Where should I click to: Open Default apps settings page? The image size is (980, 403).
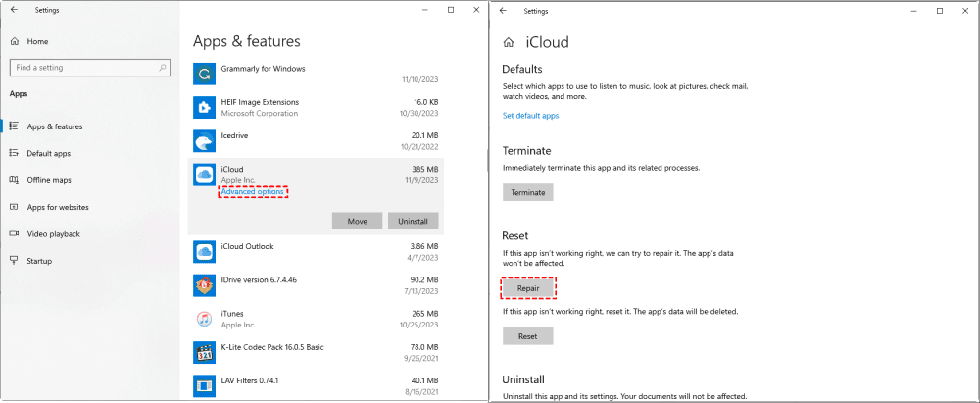pyautogui.click(x=47, y=153)
